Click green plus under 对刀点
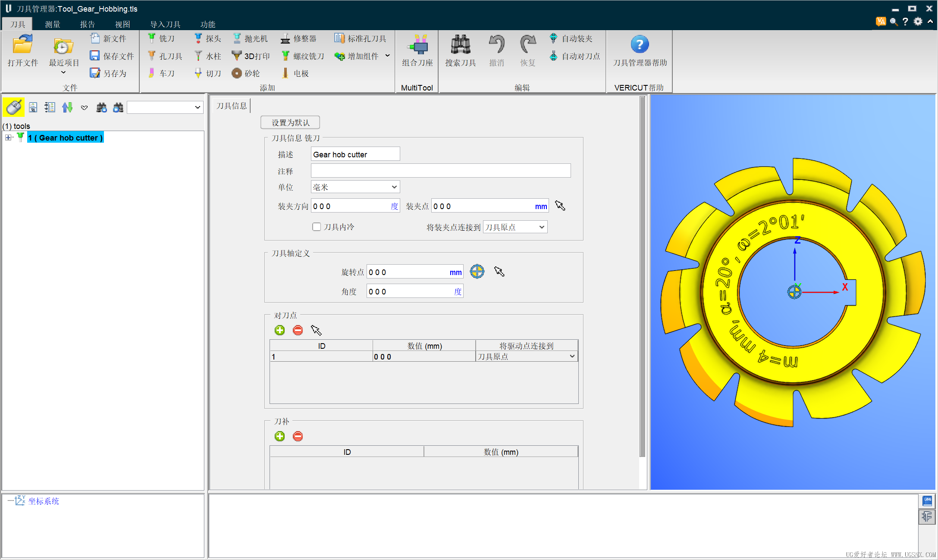Image resolution: width=938 pixels, height=560 pixels. click(279, 330)
